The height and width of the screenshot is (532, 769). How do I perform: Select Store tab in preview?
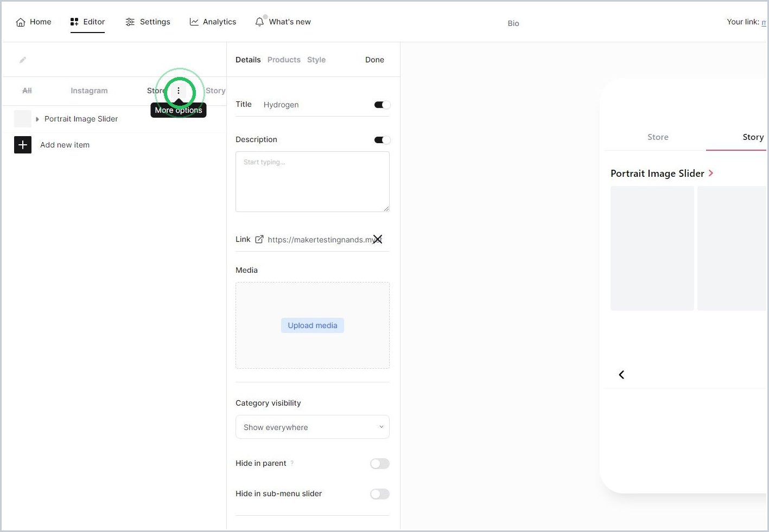tap(658, 137)
